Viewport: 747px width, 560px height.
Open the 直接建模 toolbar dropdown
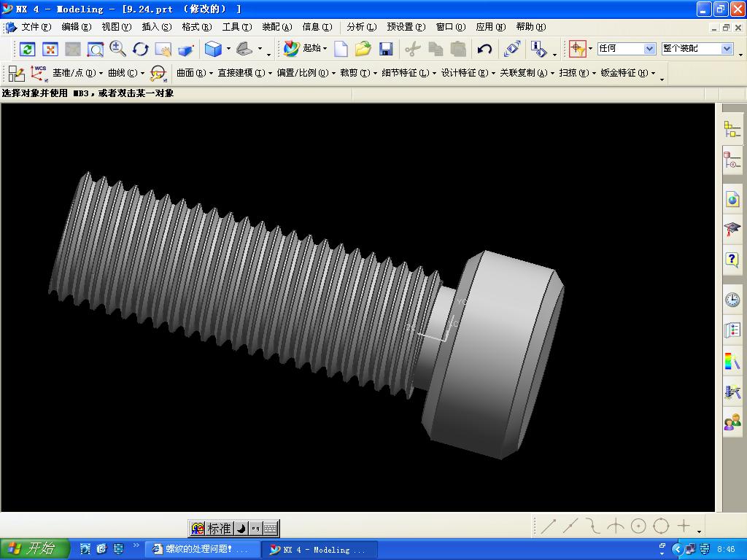244,73
